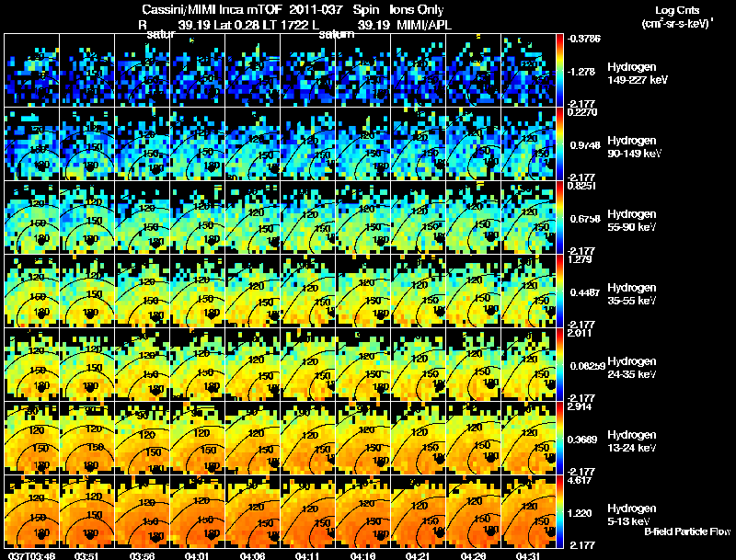This screenshot has height=560, width=736.
Task: Click the '4.617' colorbar value
Action: tap(580, 480)
